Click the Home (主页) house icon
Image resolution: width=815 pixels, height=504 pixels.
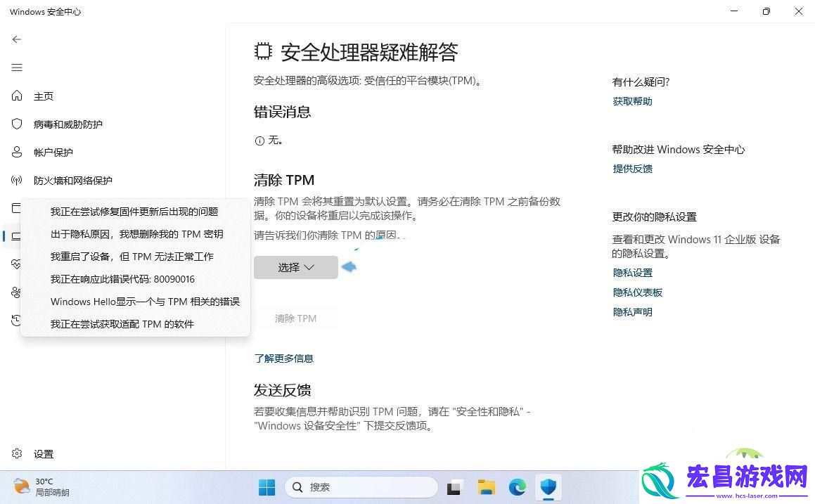coord(17,96)
